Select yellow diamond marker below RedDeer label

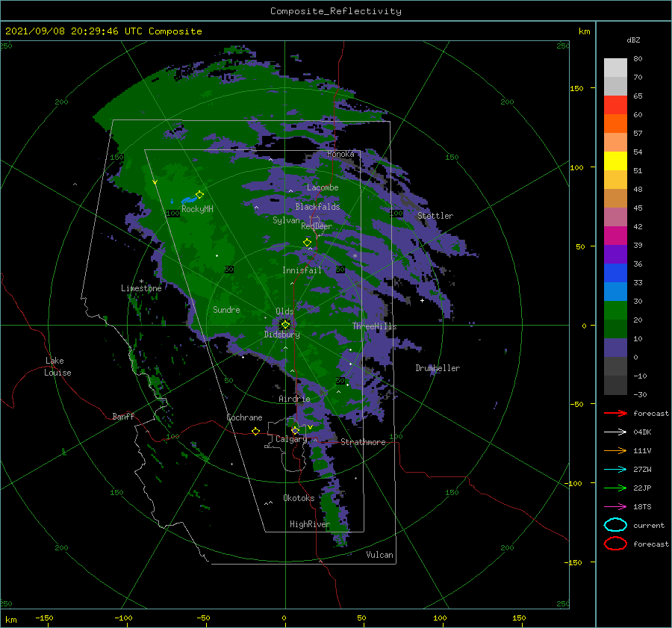coord(307,243)
